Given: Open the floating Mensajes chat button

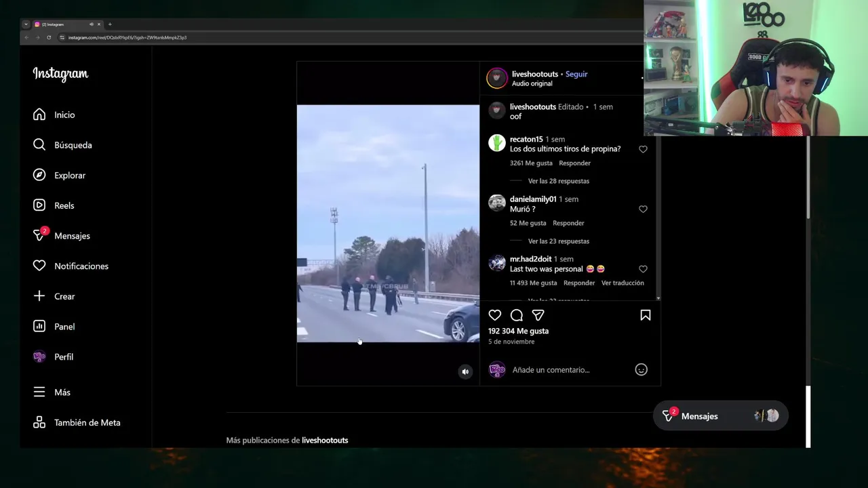Looking at the screenshot, I should point(720,416).
